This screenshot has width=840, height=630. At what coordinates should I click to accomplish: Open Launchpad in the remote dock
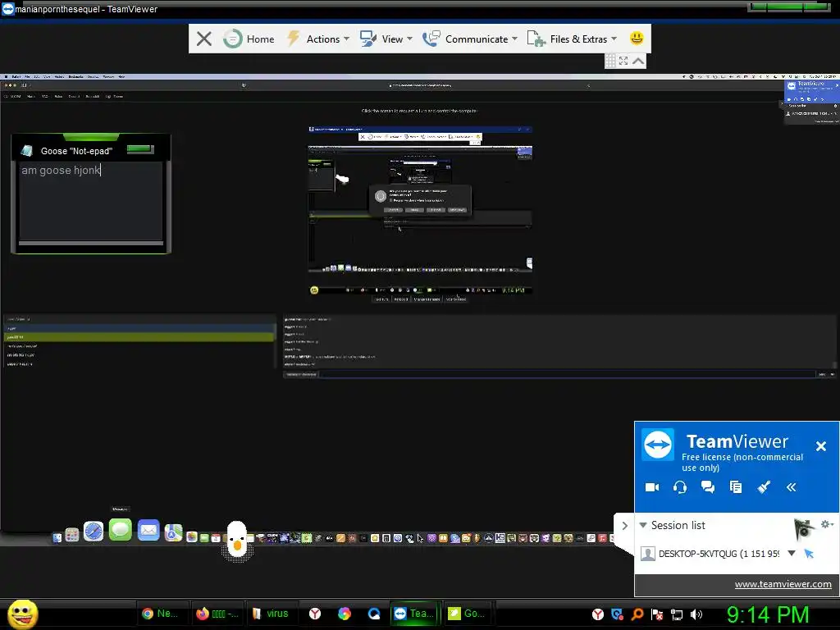pyautogui.click(x=72, y=535)
